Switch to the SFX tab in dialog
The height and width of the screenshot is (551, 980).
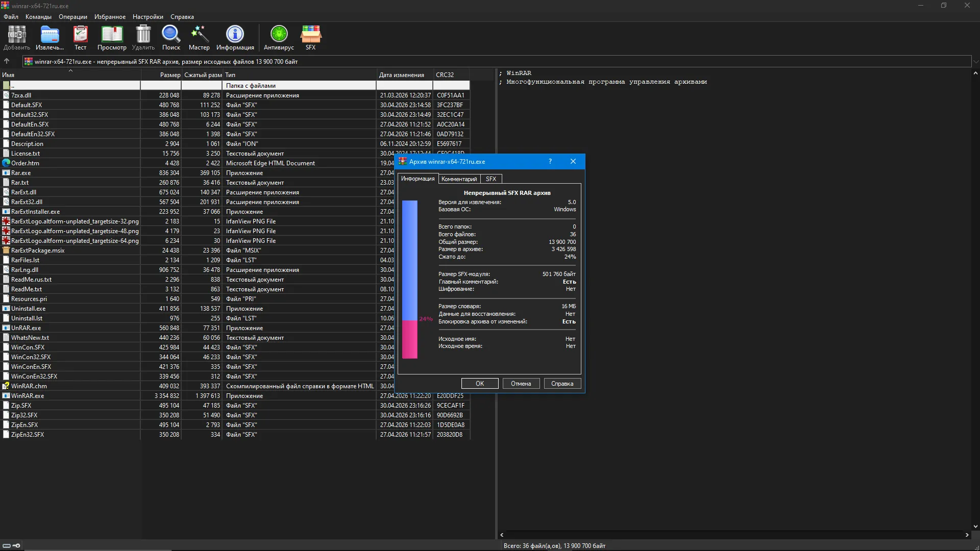pyautogui.click(x=491, y=179)
